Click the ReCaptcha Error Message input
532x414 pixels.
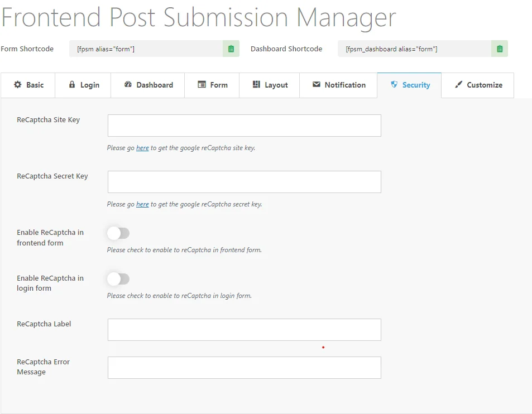tap(245, 368)
